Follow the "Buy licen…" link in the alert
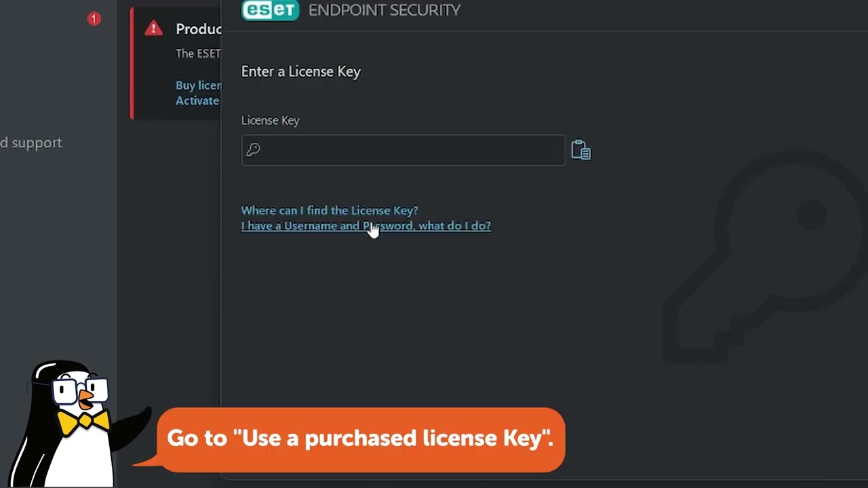 pyautogui.click(x=198, y=85)
